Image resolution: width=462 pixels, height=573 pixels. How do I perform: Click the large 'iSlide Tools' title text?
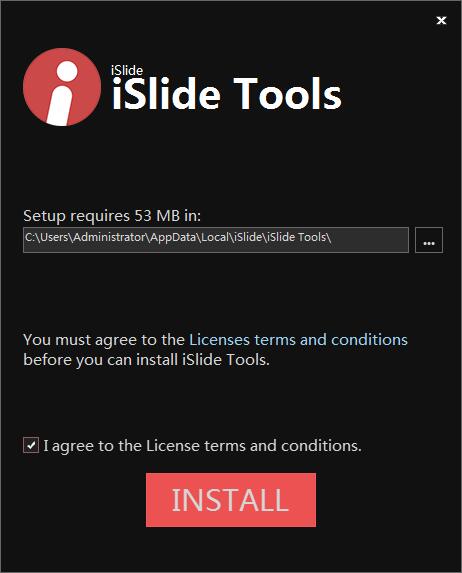point(227,94)
